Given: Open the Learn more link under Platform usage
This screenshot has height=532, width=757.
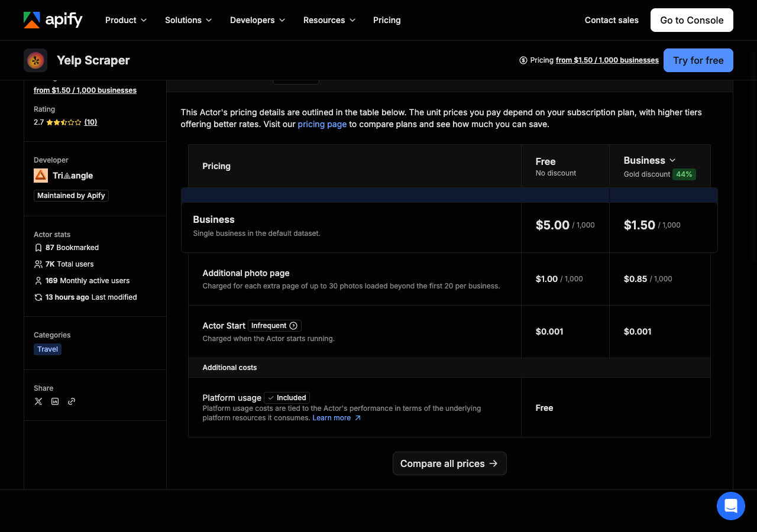Looking at the screenshot, I should (x=337, y=418).
